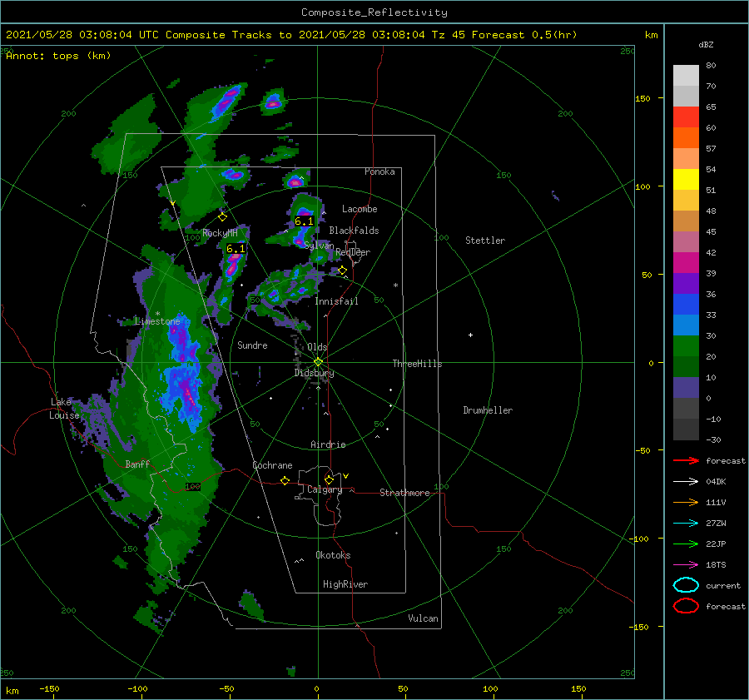749x700 pixels.
Task: Select the orange 111V track arrow
Action: coord(686,502)
